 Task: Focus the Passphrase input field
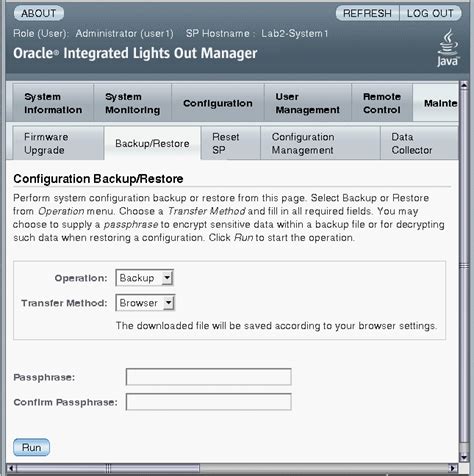(209, 377)
